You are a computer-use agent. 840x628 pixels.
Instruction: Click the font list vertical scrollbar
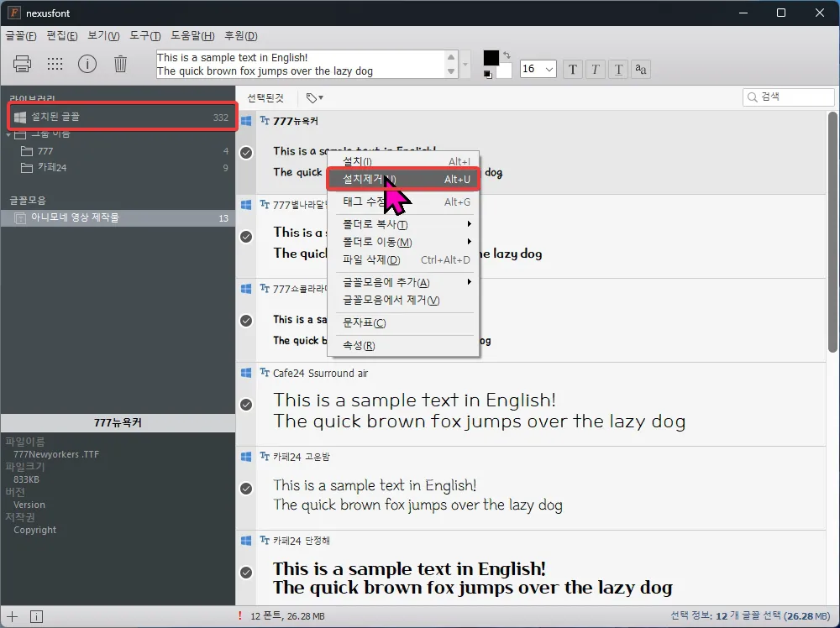click(x=832, y=231)
